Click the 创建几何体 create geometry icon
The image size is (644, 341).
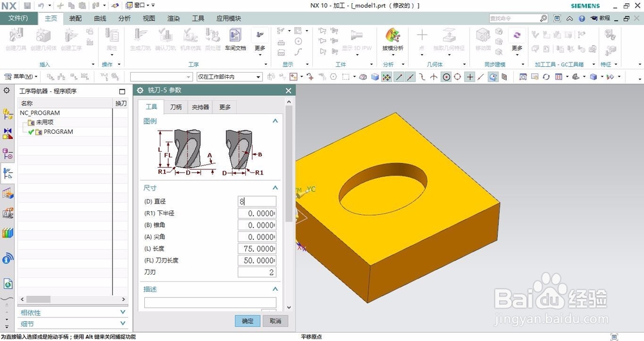coord(43,39)
